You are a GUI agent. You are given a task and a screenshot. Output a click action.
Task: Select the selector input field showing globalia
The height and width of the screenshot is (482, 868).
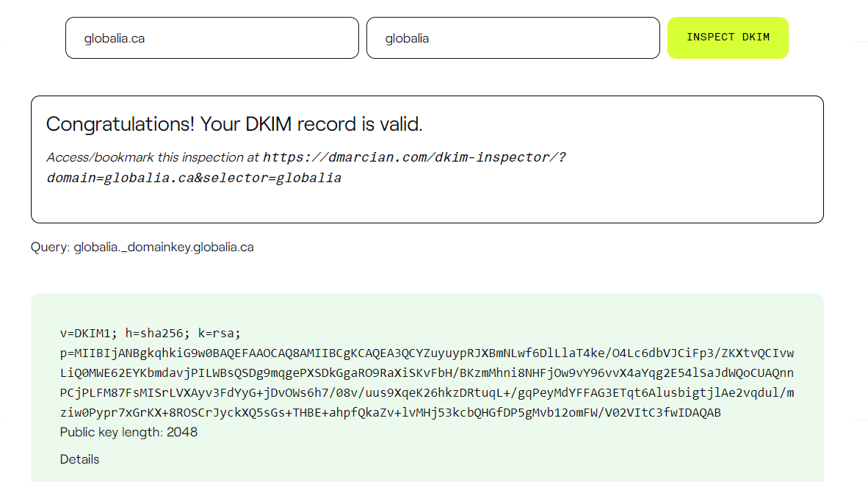point(512,37)
